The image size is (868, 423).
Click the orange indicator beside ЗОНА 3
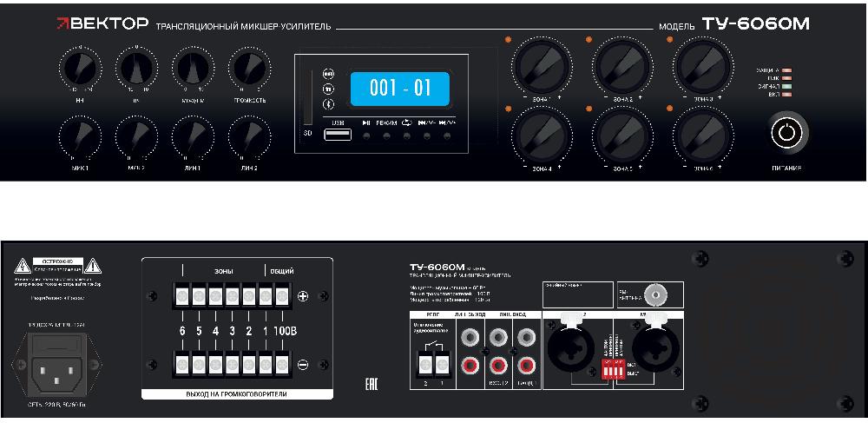point(669,41)
